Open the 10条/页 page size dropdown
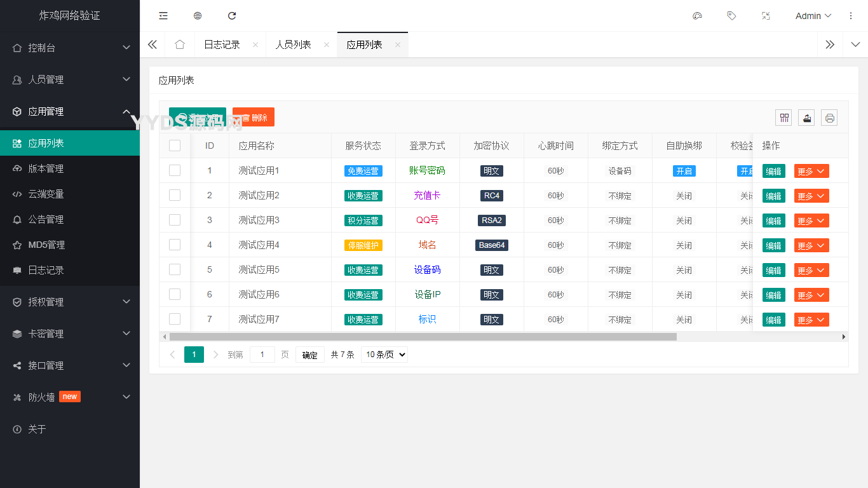Screen dimensions: 868x488 click(x=384, y=355)
